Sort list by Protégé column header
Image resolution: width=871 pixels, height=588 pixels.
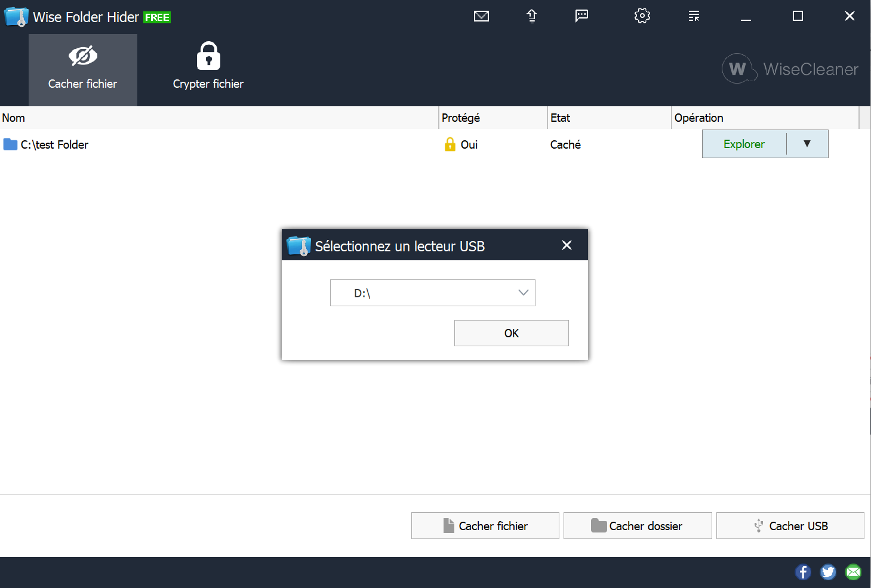(493, 118)
